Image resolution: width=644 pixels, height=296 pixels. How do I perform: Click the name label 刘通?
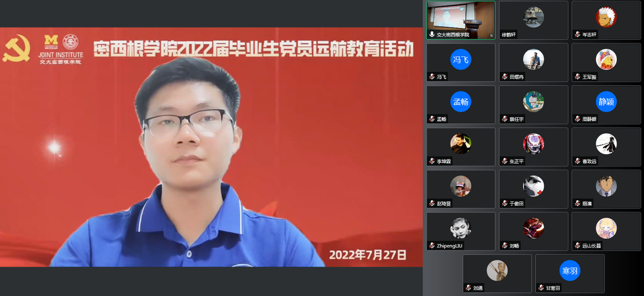pyautogui.click(x=478, y=288)
